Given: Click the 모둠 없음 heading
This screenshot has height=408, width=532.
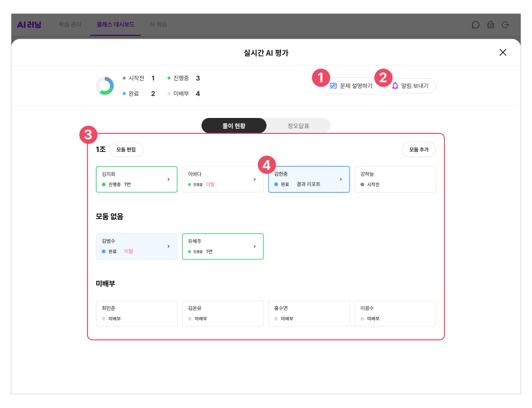Looking at the screenshot, I should click(109, 217).
